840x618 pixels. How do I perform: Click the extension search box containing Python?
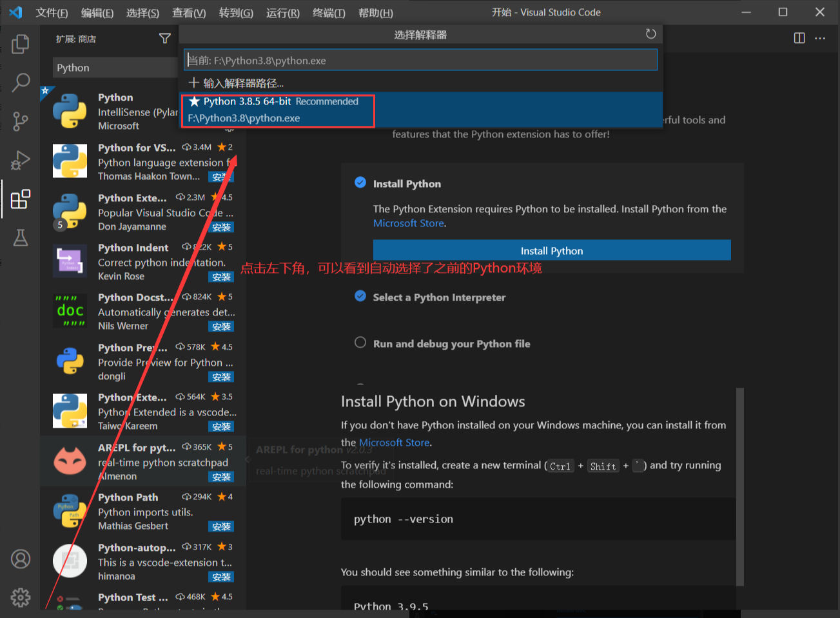(x=115, y=68)
